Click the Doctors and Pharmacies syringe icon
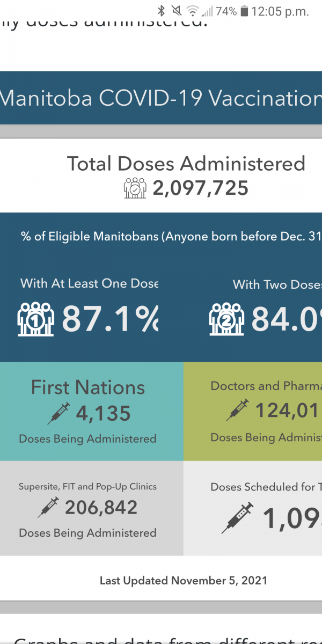This screenshot has height=644, width=322. tap(237, 411)
